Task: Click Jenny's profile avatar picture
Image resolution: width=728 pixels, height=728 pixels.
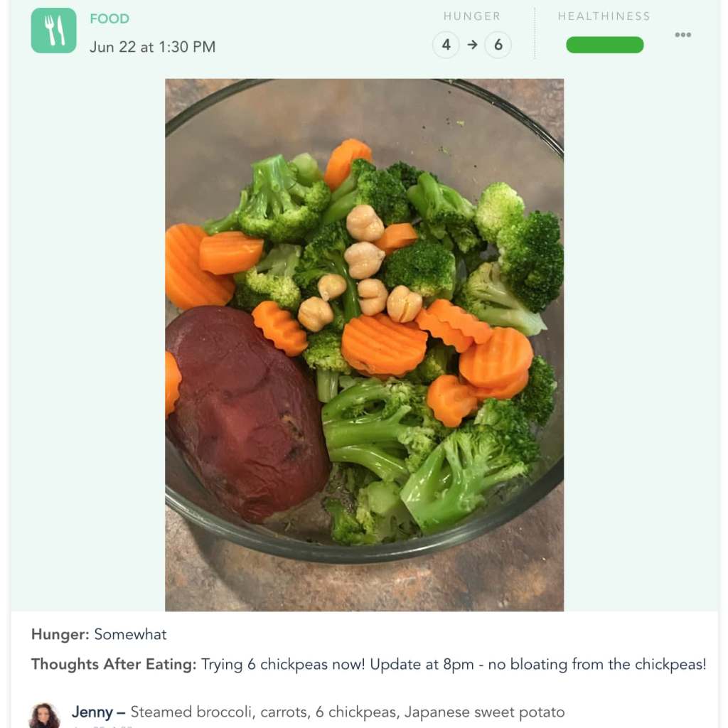Action: 44,715
